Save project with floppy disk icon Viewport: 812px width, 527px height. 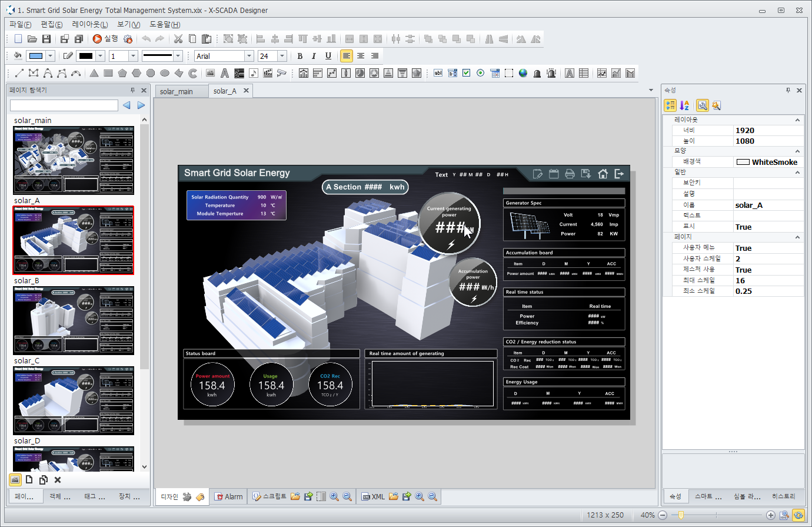click(46, 39)
